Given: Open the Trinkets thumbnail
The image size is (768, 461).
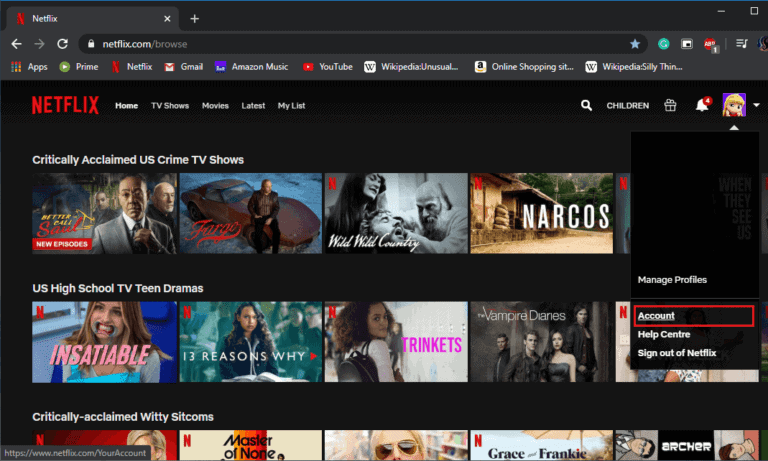Looking at the screenshot, I should [x=396, y=342].
